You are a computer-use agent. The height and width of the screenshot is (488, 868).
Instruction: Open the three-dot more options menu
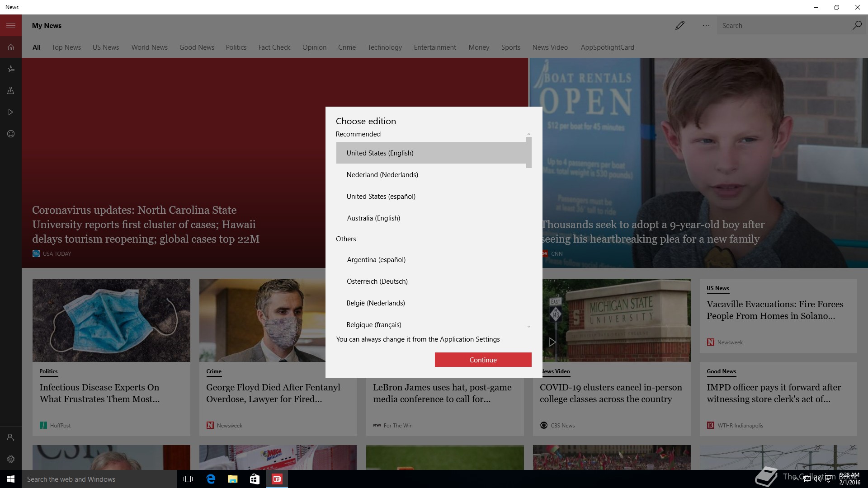click(706, 26)
